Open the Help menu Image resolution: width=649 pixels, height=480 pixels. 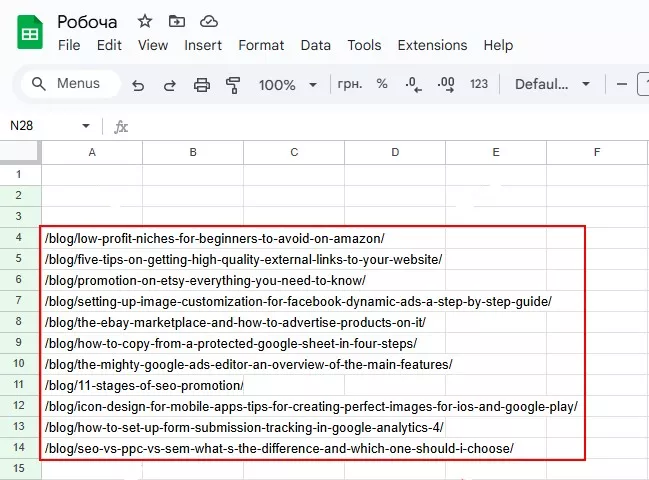(x=498, y=45)
